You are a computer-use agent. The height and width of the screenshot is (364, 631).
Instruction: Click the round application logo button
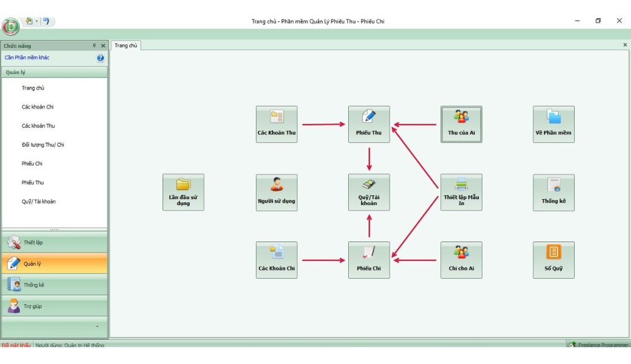tap(10, 27)
